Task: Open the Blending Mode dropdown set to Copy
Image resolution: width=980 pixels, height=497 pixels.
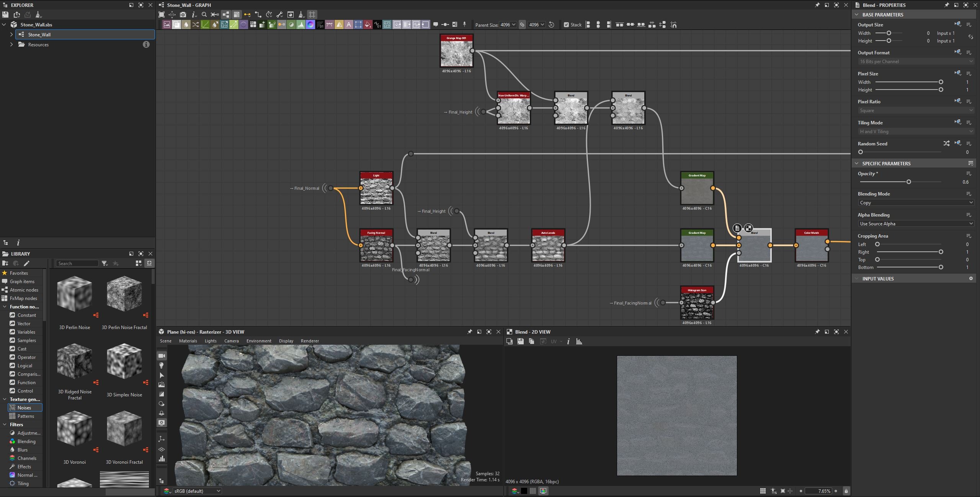Action: (916, 203)
